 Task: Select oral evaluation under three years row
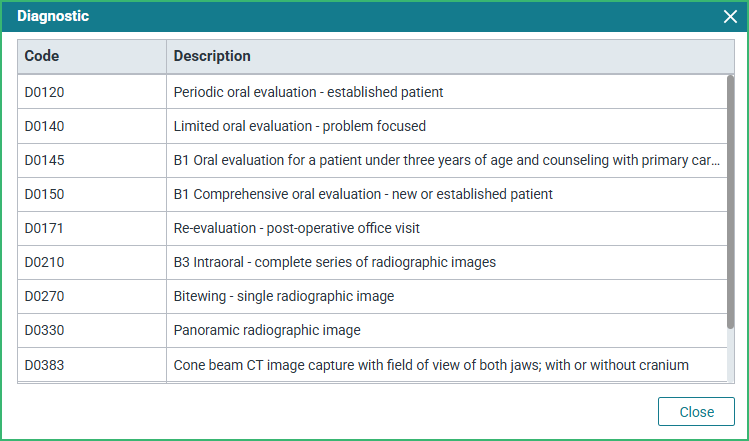click(373, 160)
